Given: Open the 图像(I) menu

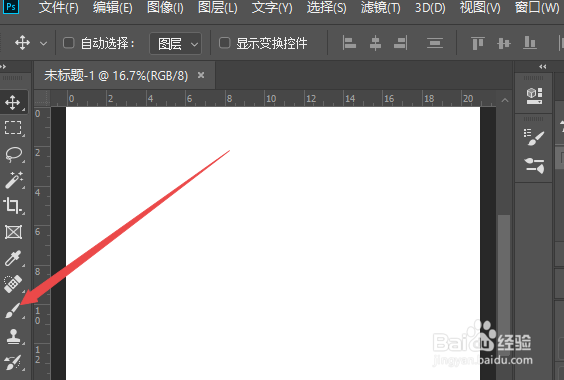Looking at the screenshot, I should (165, 8).
